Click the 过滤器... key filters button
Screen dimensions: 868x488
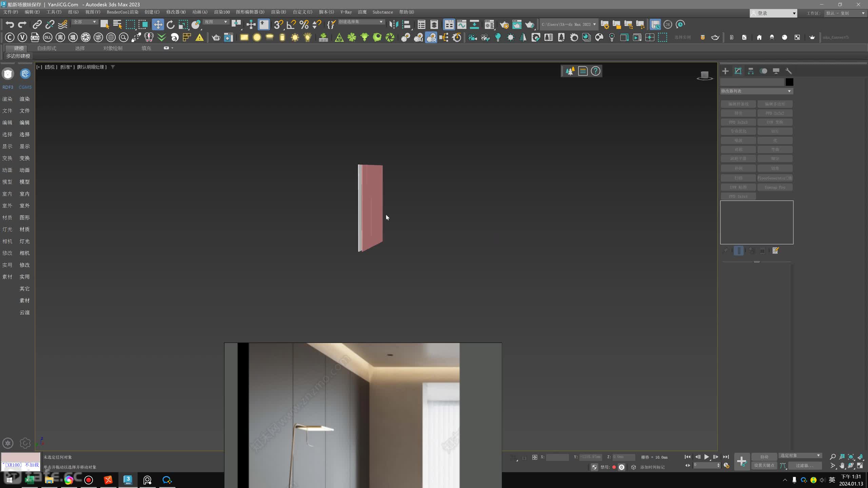click(805, 466)
